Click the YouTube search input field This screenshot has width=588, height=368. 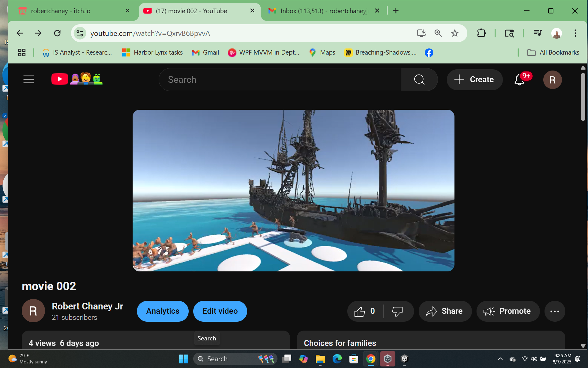point(279,79)
